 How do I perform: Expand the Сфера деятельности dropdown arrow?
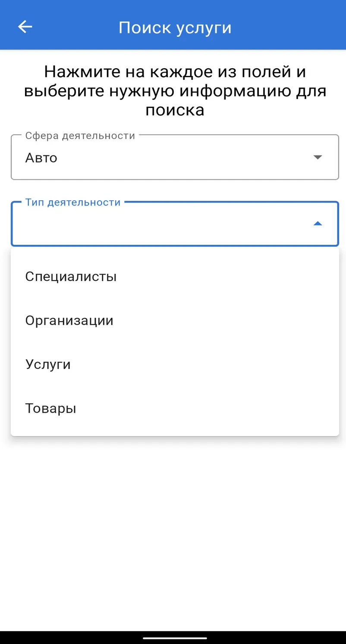[318, 157]
